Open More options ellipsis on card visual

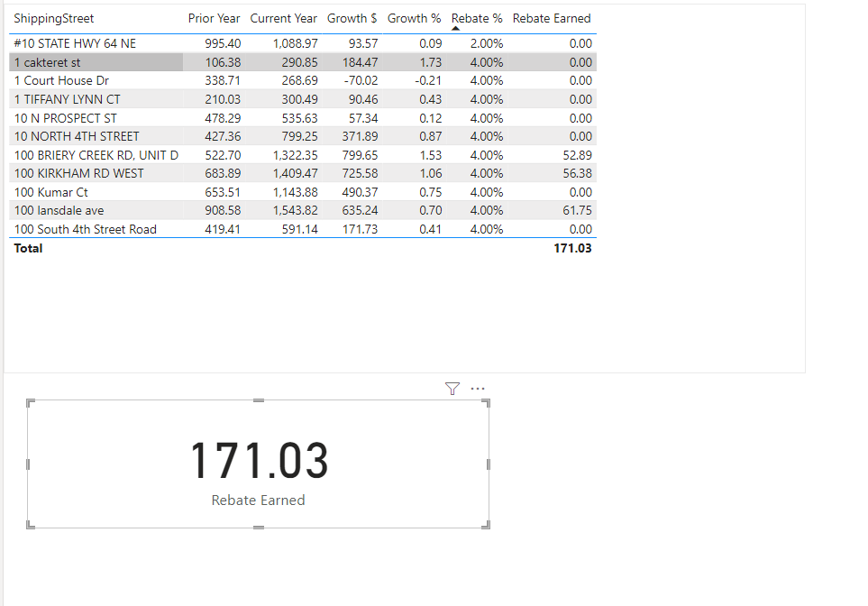(478, 389)
